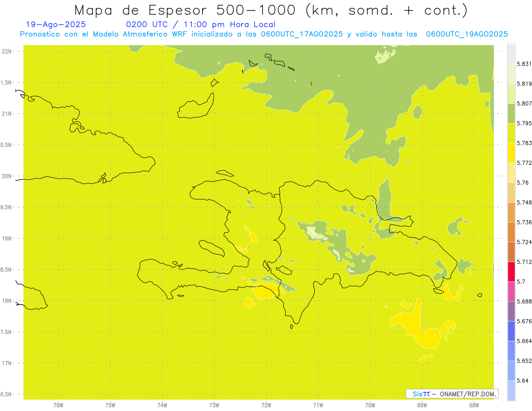Click the bright yellow 5.772–5.783 legend swatch
This screenshot has width=532, height=411.
[511, 153]
